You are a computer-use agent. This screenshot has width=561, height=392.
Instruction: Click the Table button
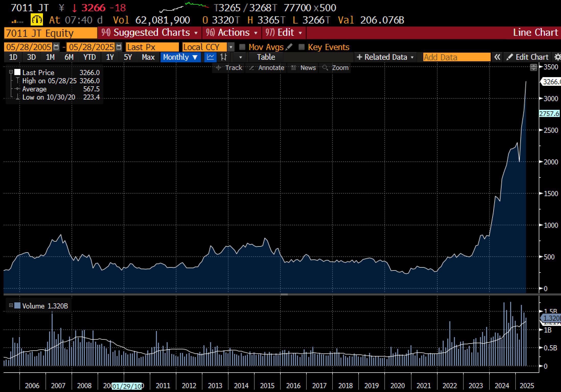point(266,57)
